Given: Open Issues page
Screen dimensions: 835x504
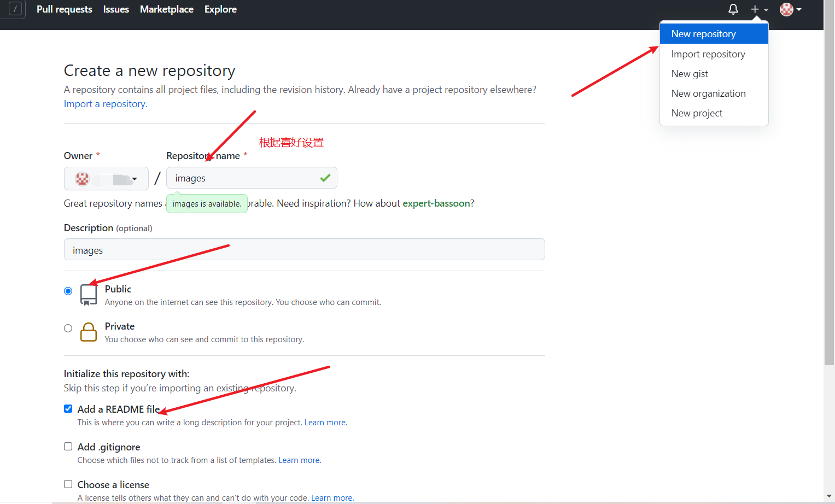Looking at the screenshot, I should tap(116, 9).
